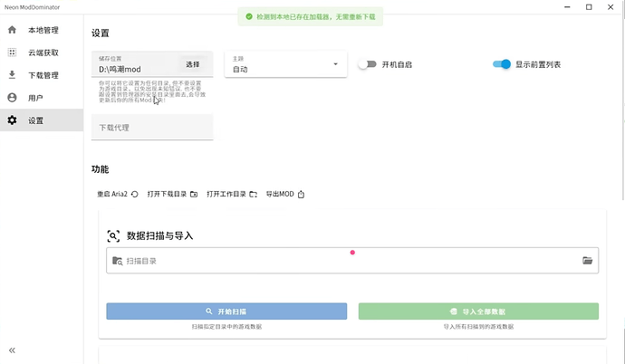Select the 设置 menu item
The height and width of the screenshot is (364, 625).
(x=42, y=120)
